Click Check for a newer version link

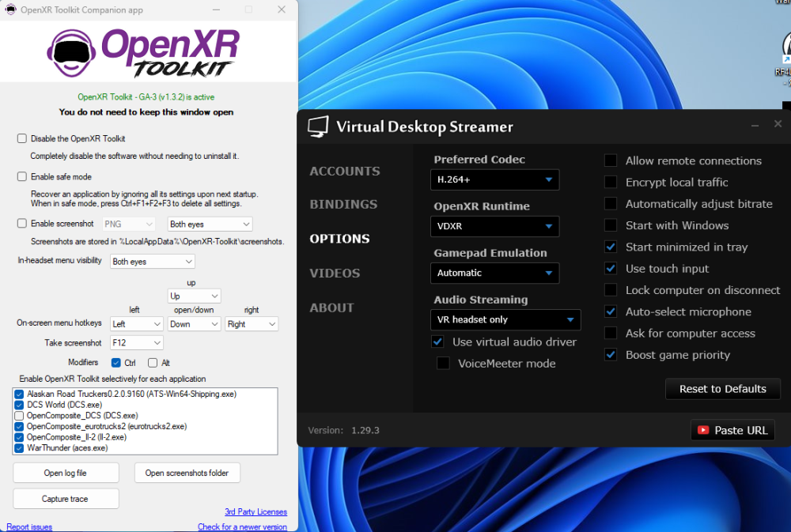(242, 526)
